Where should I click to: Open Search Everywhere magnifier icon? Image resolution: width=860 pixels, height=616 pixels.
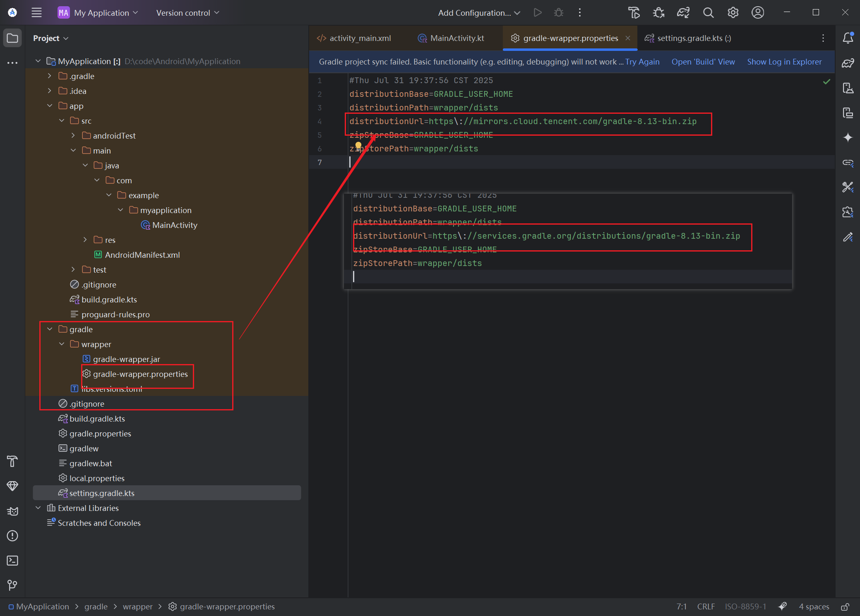708,13
